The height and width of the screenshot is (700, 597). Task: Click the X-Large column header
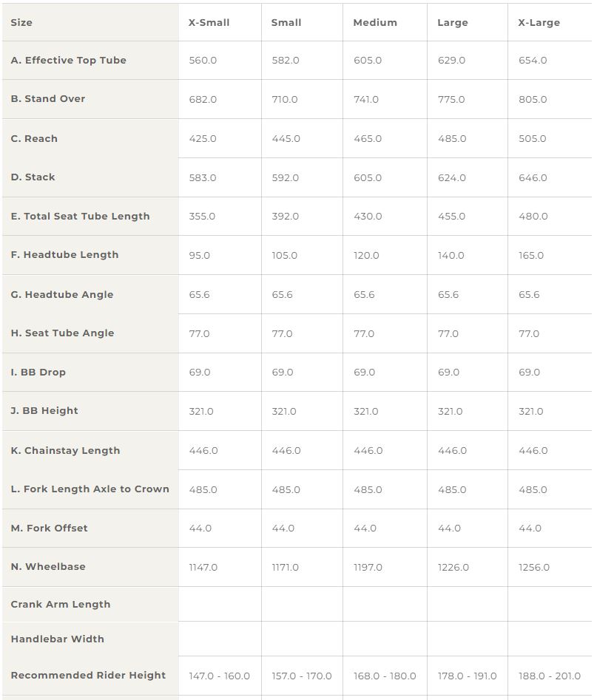pyautogui.click(x=539, y=23)
